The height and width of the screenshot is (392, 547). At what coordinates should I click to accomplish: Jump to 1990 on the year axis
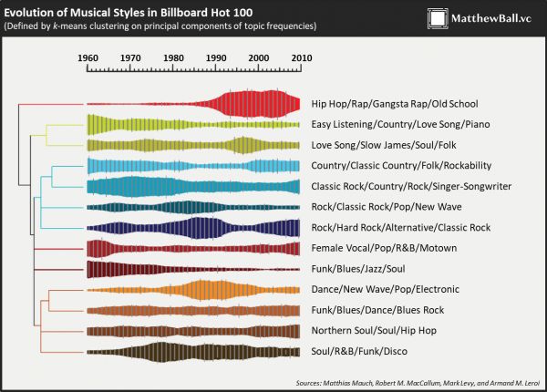pyautogui.click(x=216, y=57)
